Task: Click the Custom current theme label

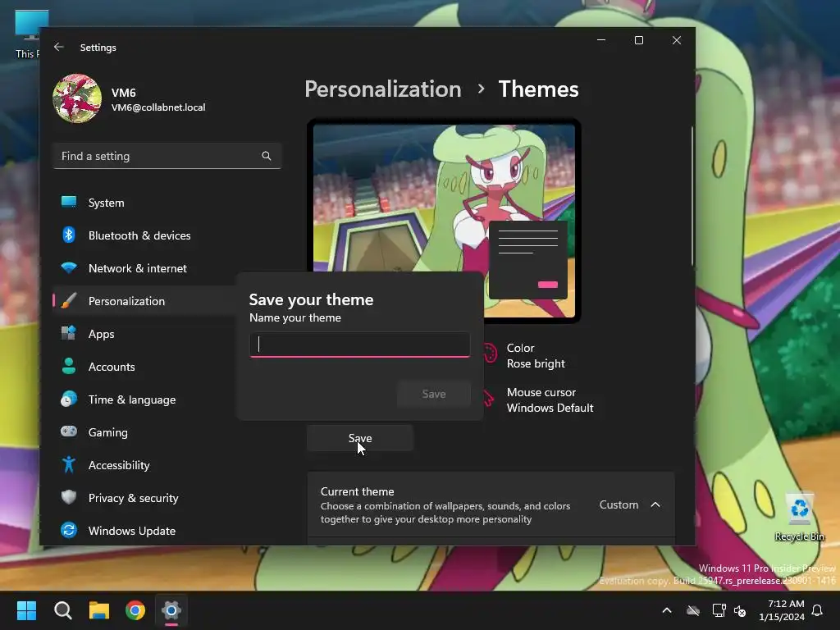Action: click(x=619, y=504)
